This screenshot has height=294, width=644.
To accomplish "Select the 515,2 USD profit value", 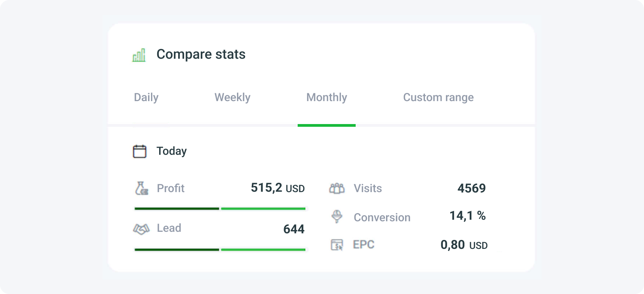I will (277, 188).
